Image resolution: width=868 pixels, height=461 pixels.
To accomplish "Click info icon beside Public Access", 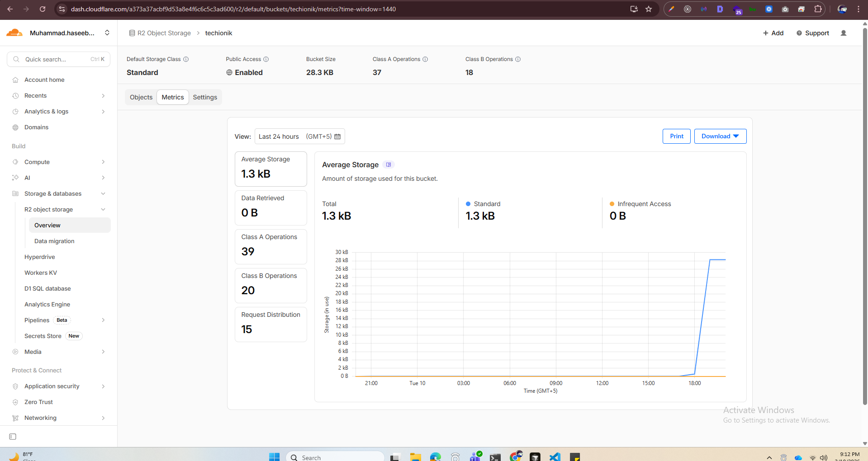I will pos(266,59).
